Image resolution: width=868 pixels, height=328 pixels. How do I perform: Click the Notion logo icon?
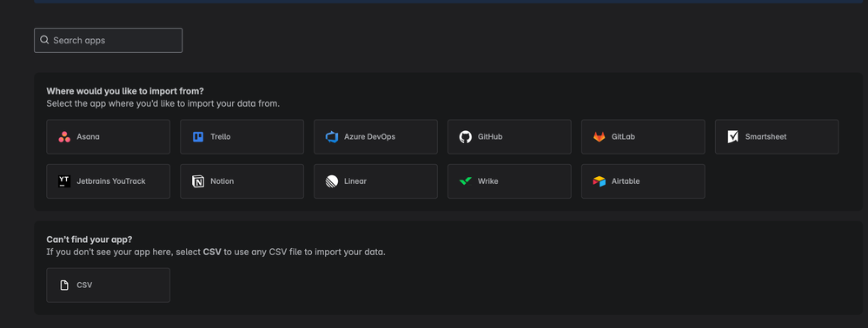(x=198, y=181)
